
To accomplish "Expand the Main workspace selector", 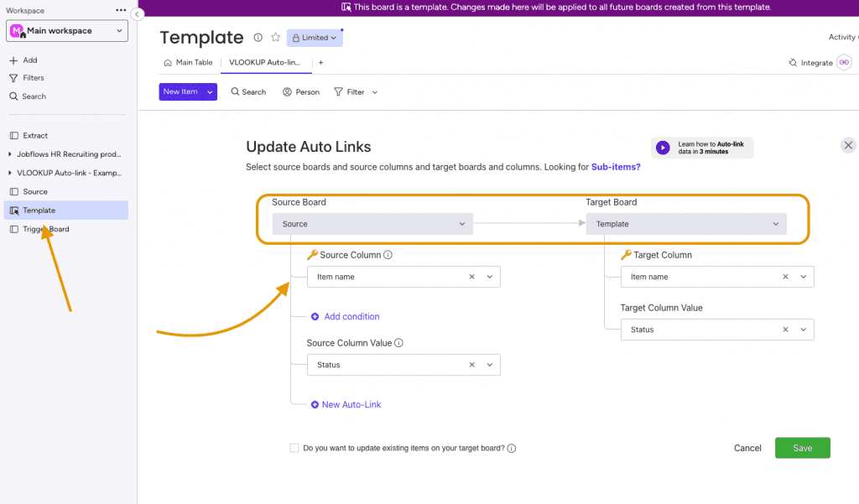I will point(67,31).
